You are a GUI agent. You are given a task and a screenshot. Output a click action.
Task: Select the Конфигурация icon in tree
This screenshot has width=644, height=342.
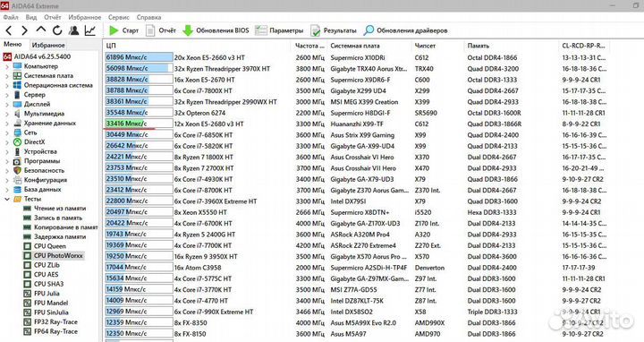coord(17,180)
